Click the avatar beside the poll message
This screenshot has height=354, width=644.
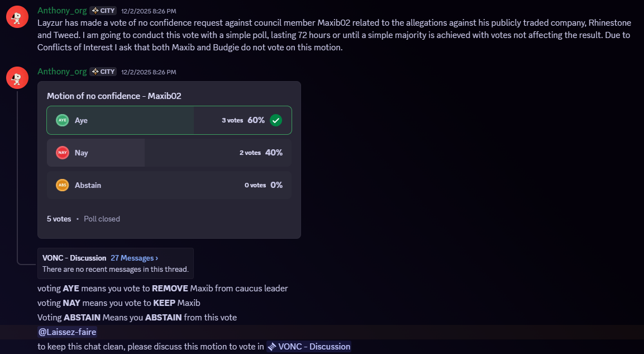point(17,77)
